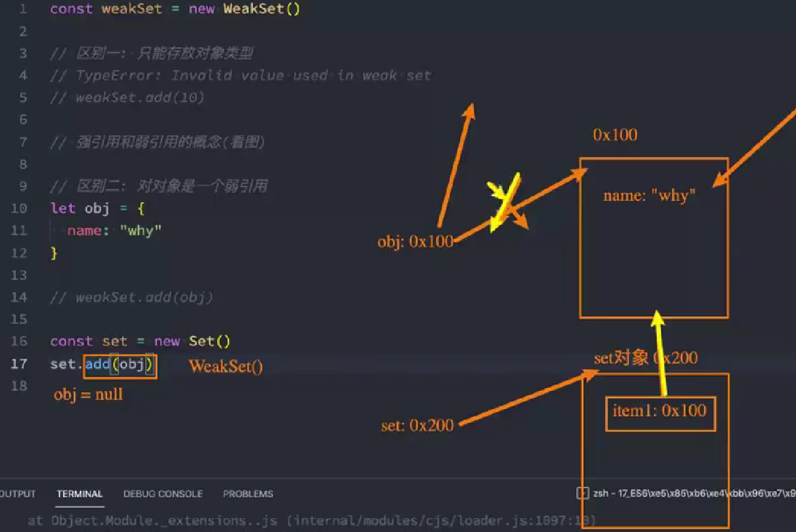
Task: Click the name: "why" text in diagram
Action: point(649,196)
